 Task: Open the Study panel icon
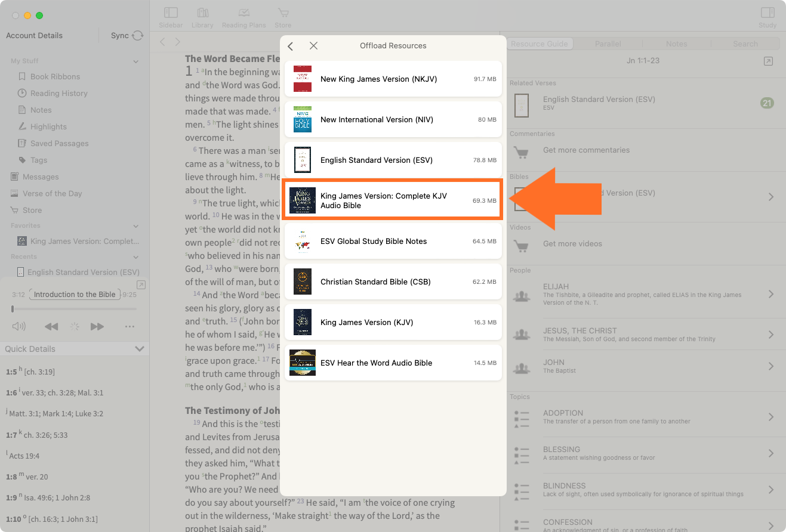coord(767,13)
